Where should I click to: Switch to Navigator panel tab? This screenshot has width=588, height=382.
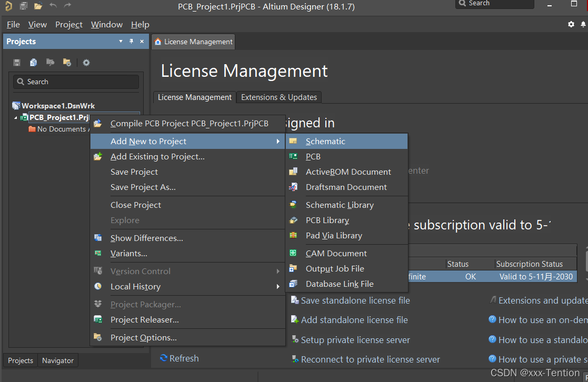coord(58,360)
